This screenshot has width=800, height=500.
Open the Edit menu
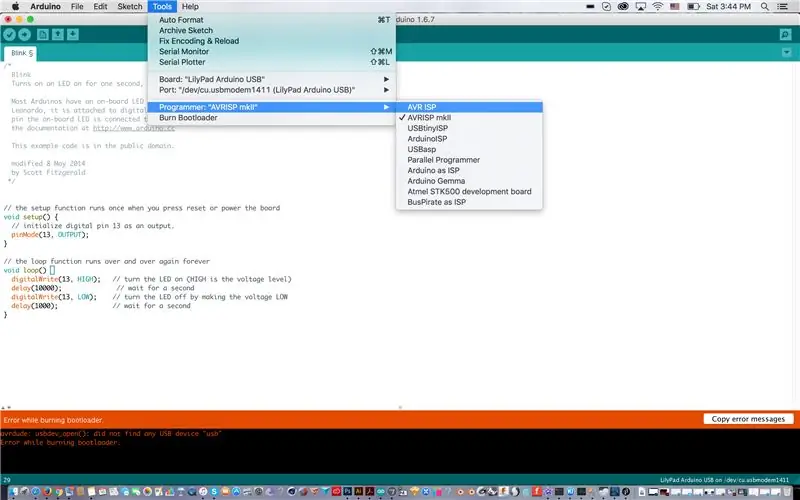click(100, 7)
